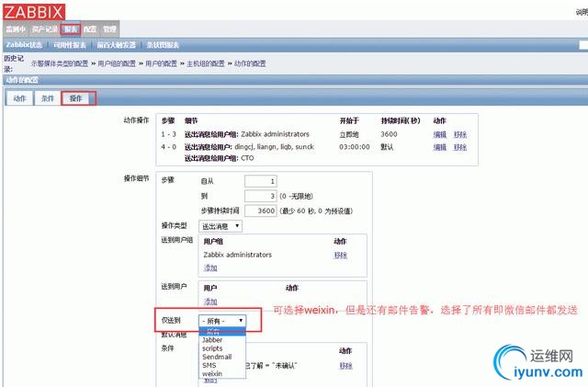Open 主机组的配置 history link
Screen dimensions: 588x387
(x=206, y=63)
